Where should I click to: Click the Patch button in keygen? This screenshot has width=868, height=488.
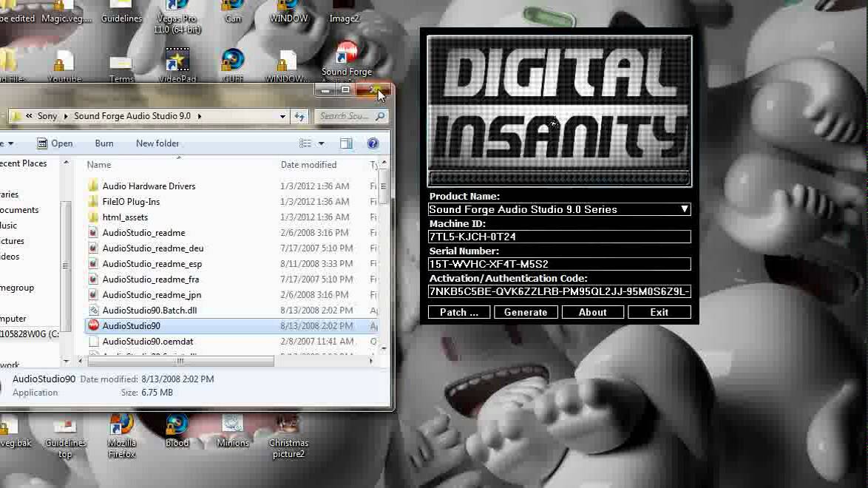click(x=459, y=313)
